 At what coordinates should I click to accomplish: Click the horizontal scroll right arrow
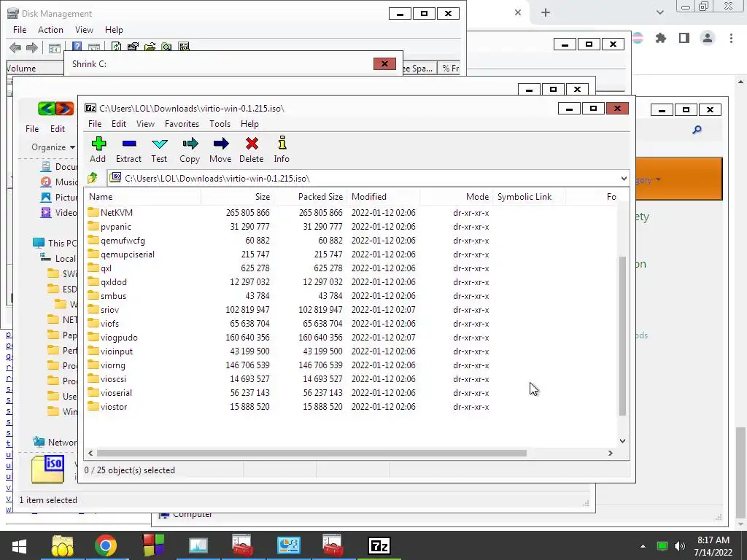tap(611, 453)
